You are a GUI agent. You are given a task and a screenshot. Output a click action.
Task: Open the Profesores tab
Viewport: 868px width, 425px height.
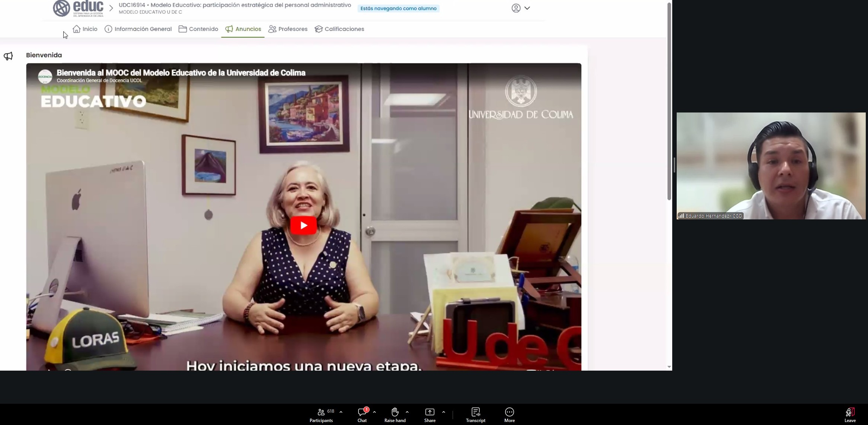(288, 29)
